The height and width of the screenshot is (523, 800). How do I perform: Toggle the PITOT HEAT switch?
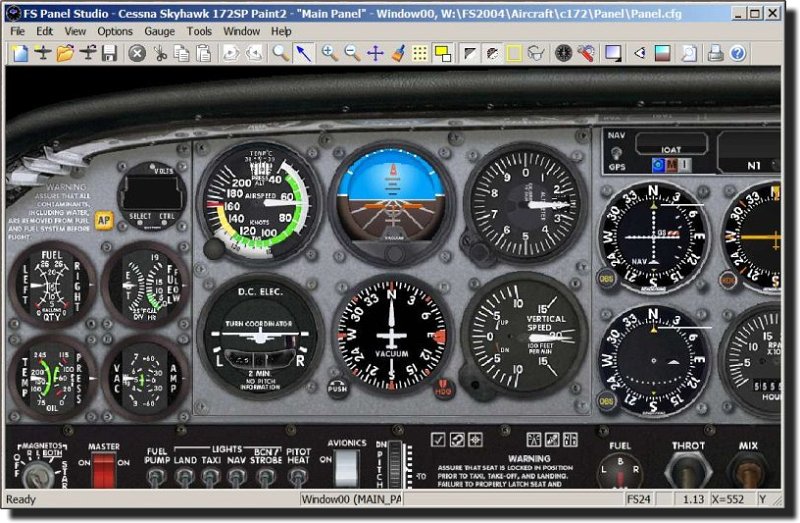click(x=297, y=477)
